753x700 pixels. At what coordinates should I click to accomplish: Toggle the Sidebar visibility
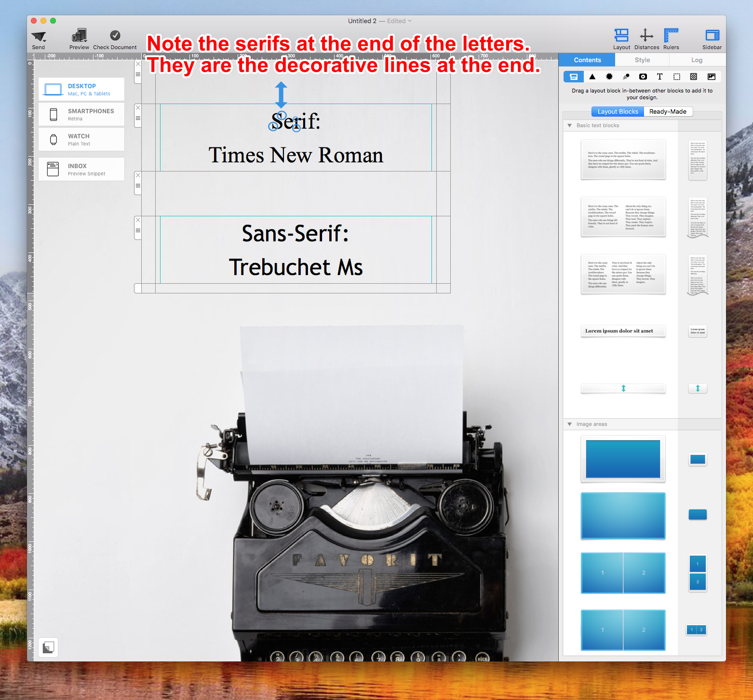click(x=712, y=35)
